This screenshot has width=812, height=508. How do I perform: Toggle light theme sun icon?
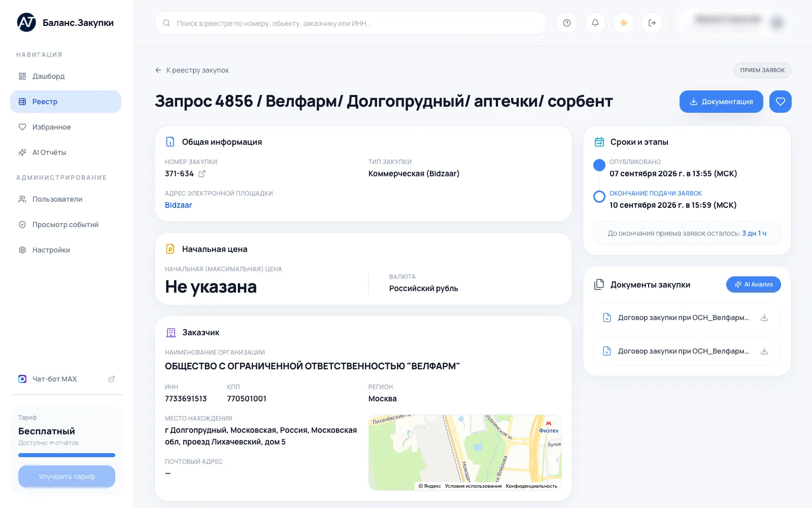624,23
